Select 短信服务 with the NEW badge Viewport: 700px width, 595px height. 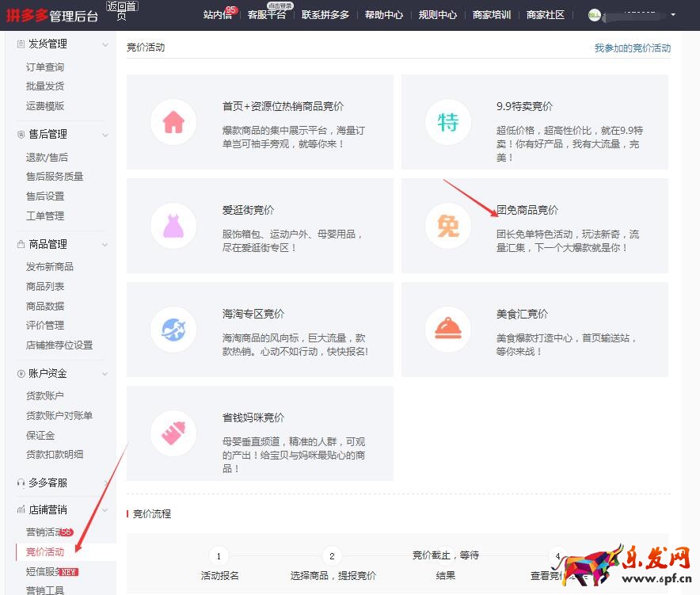(x=44, y=570)
